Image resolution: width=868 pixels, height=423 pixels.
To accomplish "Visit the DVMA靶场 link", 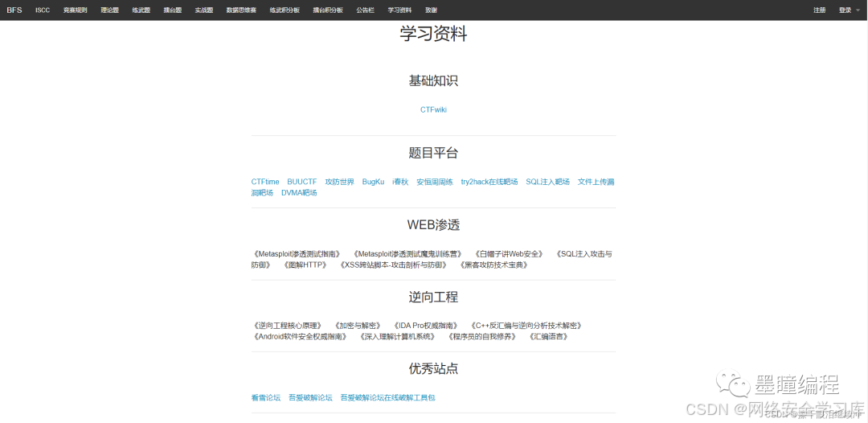I will [x=299, y=193].
